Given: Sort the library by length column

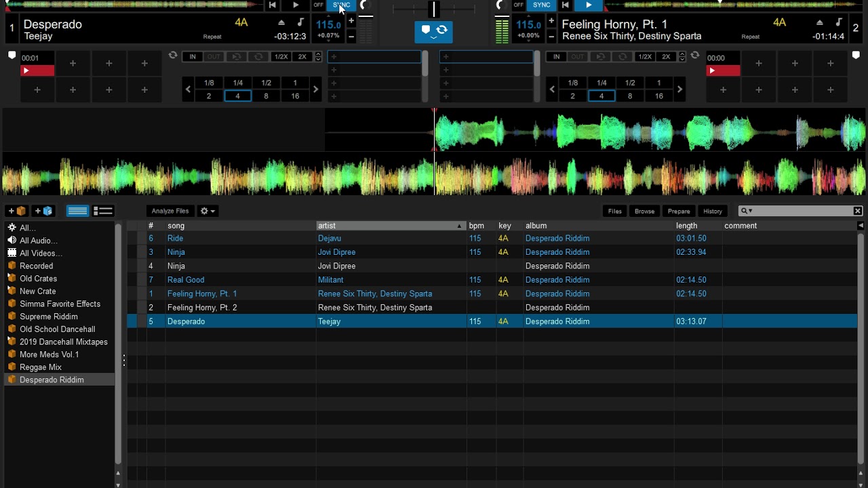Looking at the screenshot, I should (x=698, y=226).
